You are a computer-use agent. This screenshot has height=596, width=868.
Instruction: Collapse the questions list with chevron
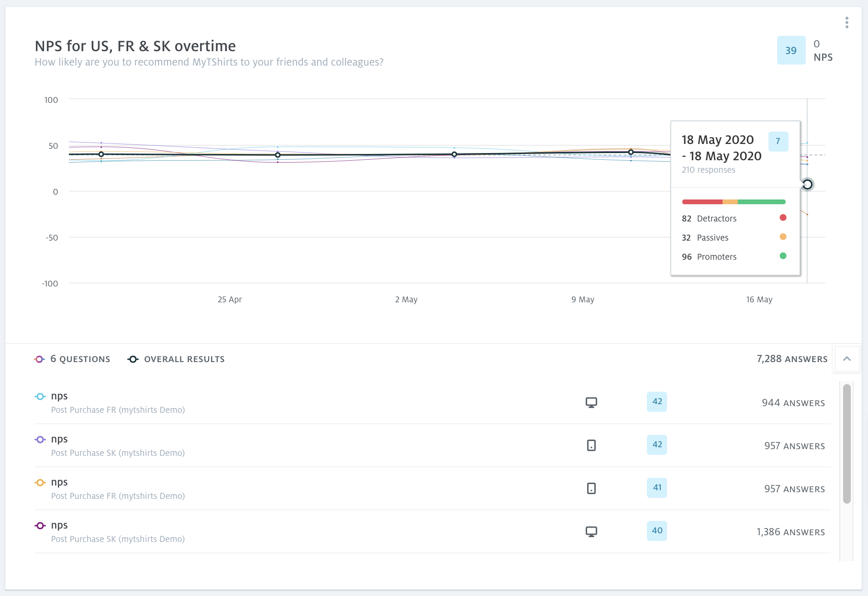[x=846, y=359]
